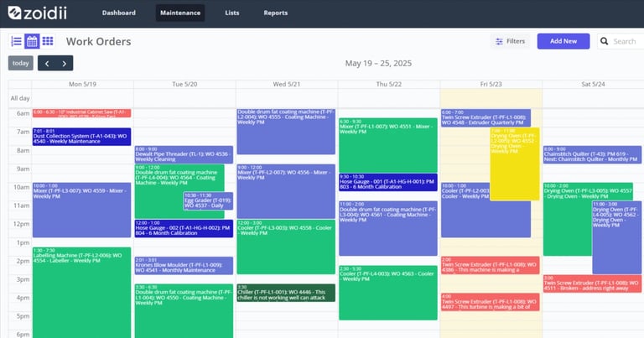Open the Reports menu

point(276,13)
